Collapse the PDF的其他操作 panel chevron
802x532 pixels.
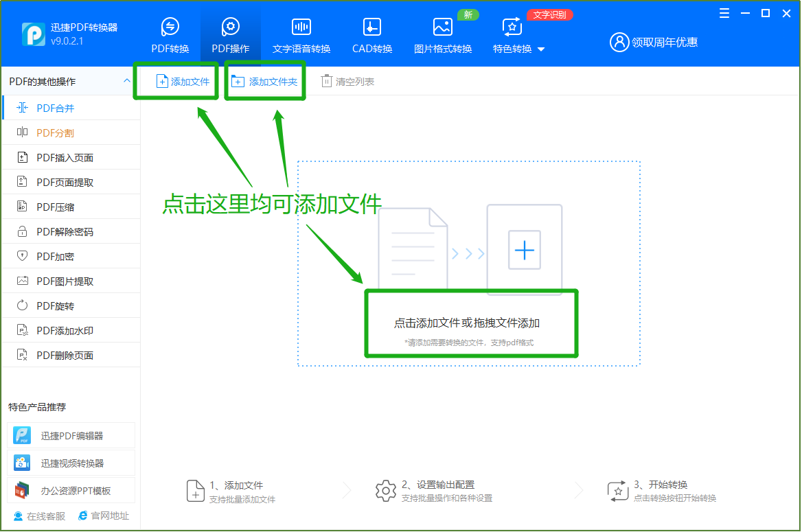[127, 81]
